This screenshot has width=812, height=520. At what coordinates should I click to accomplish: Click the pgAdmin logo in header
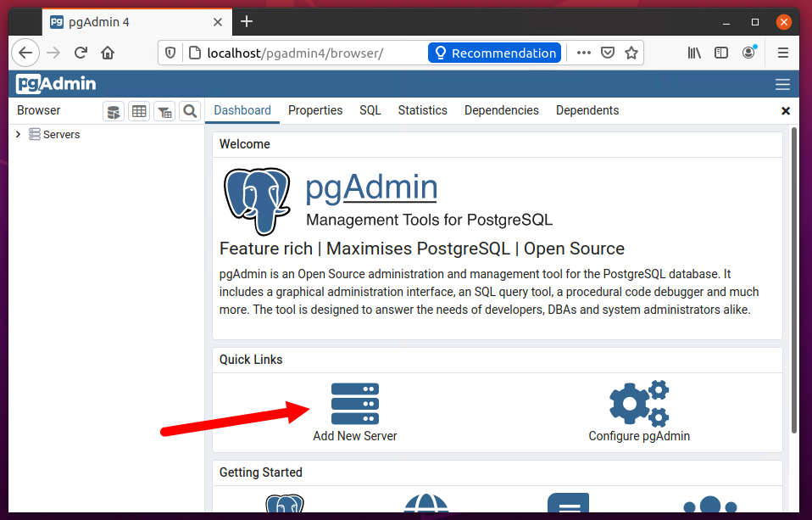pyautogui.click(x=56, y=84)
